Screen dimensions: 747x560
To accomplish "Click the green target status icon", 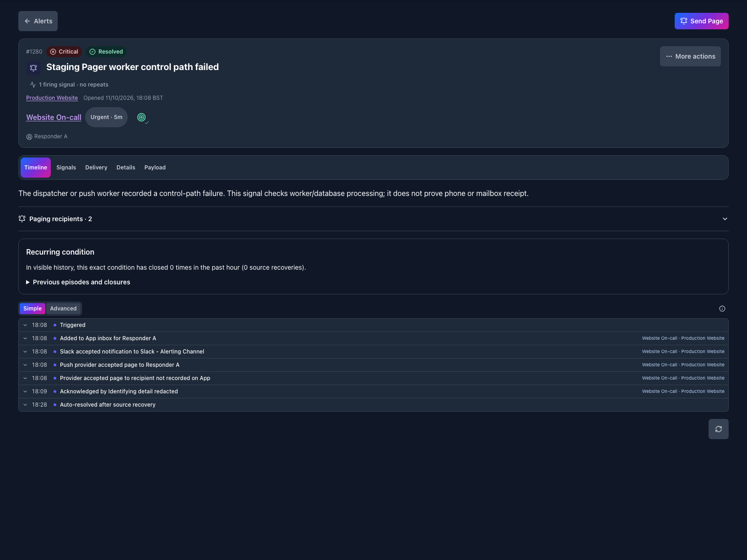I will tap(141, 117).
